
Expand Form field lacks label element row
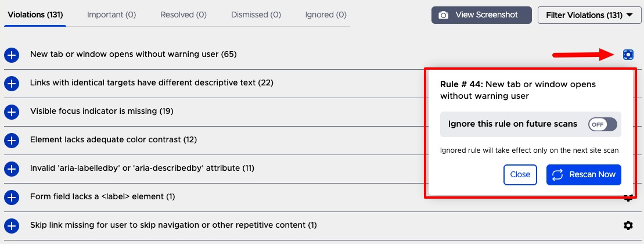pos(12,197)
